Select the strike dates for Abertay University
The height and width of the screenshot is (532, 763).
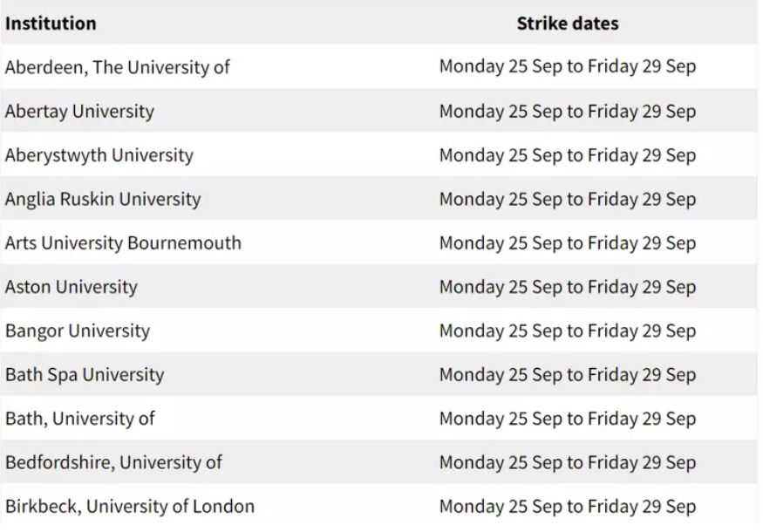[568, 111]
